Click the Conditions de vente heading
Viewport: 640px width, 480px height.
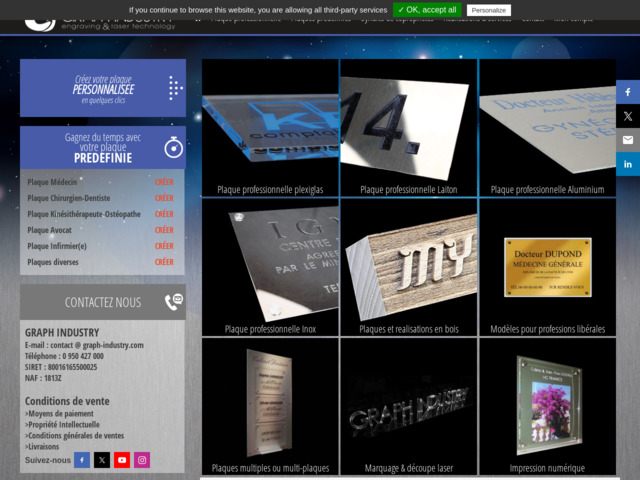click(x=67, y=401)
